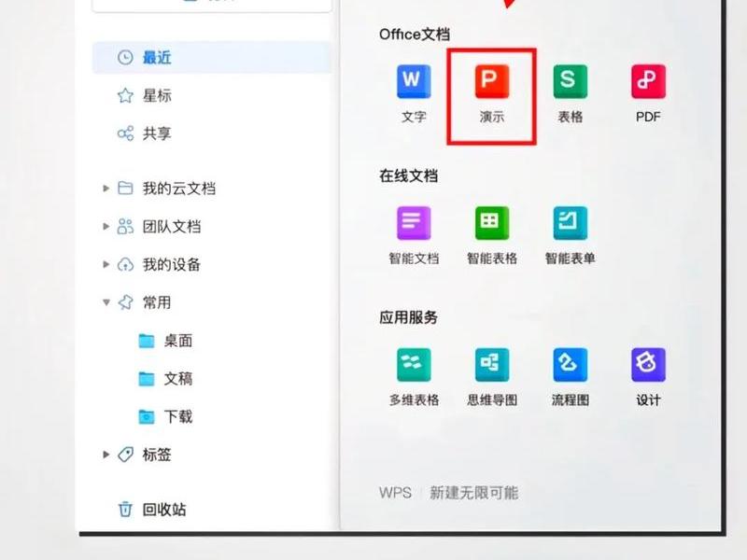Click the pin icon of 常用
Viewport: 747px width, 560px height.
tap(125, 302)
